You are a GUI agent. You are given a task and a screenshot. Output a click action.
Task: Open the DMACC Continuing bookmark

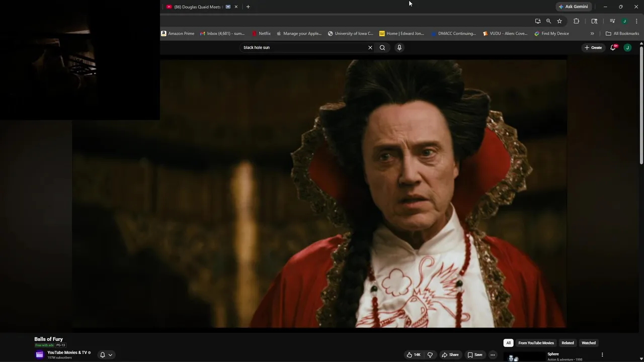[x=453, y=34]
